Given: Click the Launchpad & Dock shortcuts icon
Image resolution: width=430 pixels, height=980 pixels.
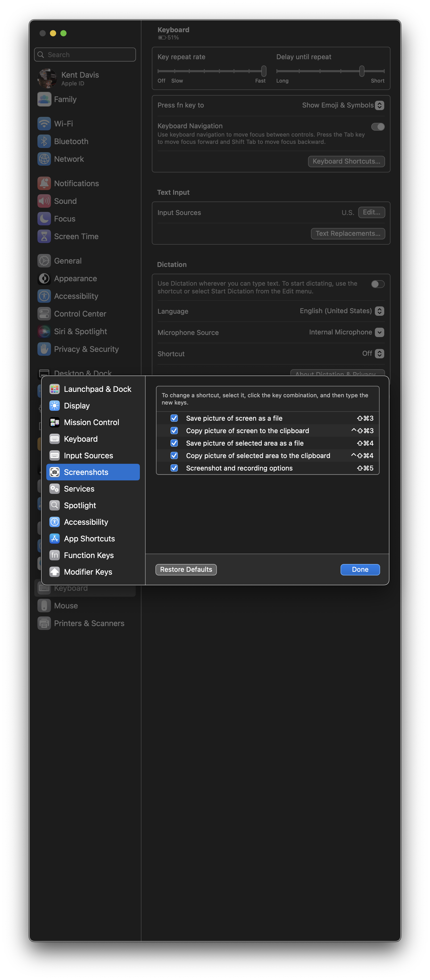Looking at the screenshot, I should pyautogui.click(x=54, y=389).
